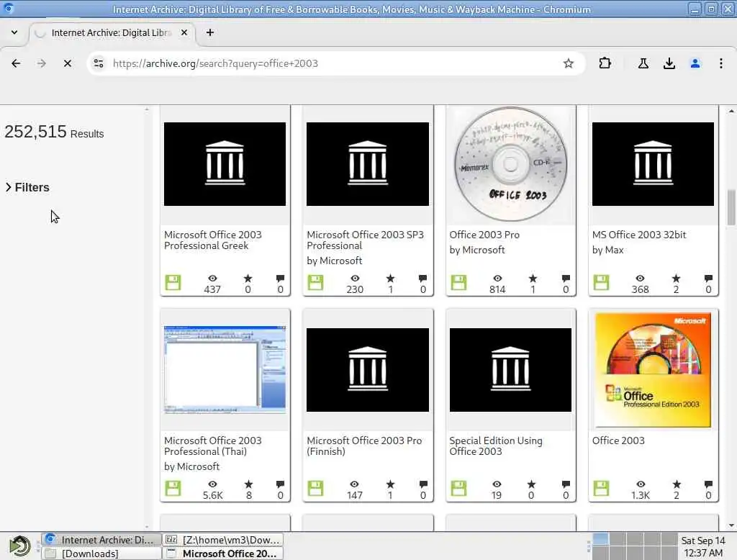This screenshot has height=560, width=737.
Task: Open Microsoft Office 2003 Pro (Finnish)
Action: pos(364,446)
